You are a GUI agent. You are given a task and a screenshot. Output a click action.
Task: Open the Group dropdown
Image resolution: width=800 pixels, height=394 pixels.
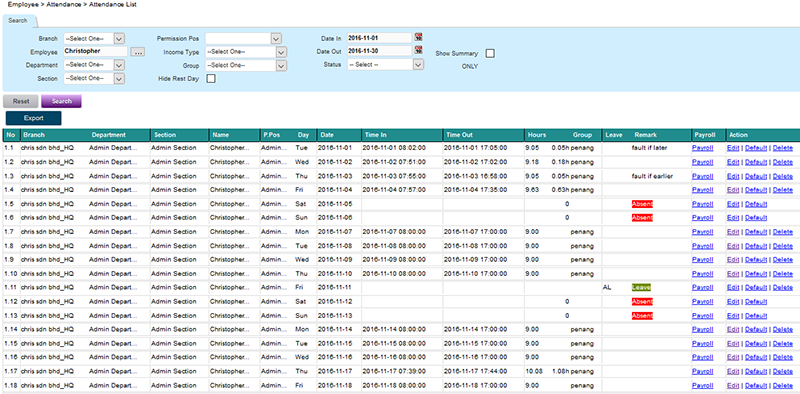(x=281, y=65)
